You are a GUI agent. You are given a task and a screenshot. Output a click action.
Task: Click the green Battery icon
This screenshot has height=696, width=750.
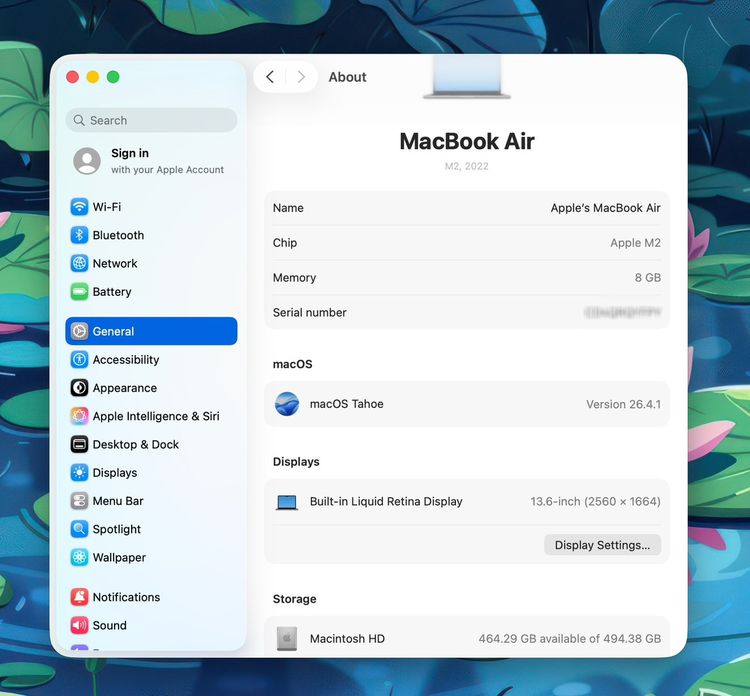tap(79, 291)
